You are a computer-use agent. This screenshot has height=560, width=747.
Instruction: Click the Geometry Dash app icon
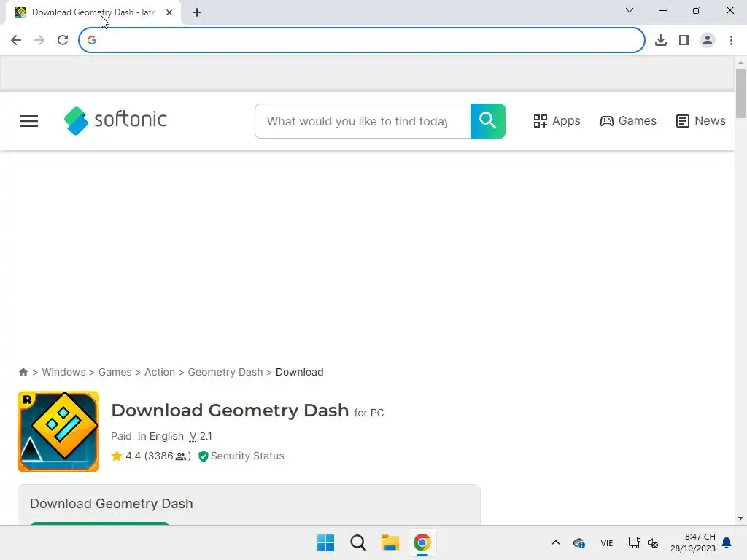(x=58, y=432)
